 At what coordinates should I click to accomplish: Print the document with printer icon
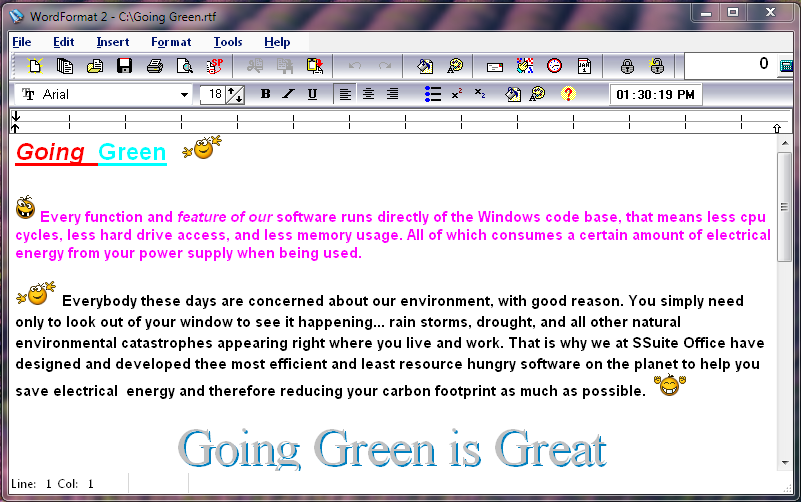[x=154, y=67]
